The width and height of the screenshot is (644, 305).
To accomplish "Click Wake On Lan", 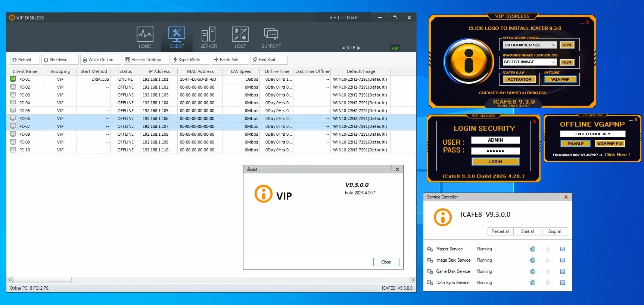I will (x=101, y=60).
